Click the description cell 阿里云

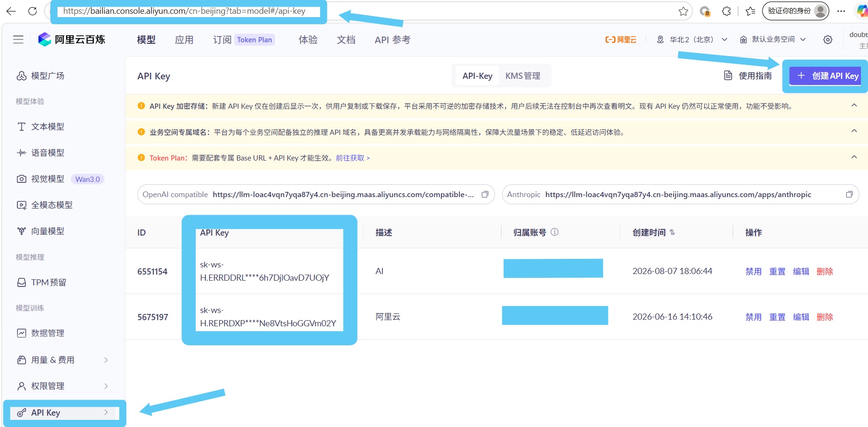pyautogui.click(x=388, y=317)
